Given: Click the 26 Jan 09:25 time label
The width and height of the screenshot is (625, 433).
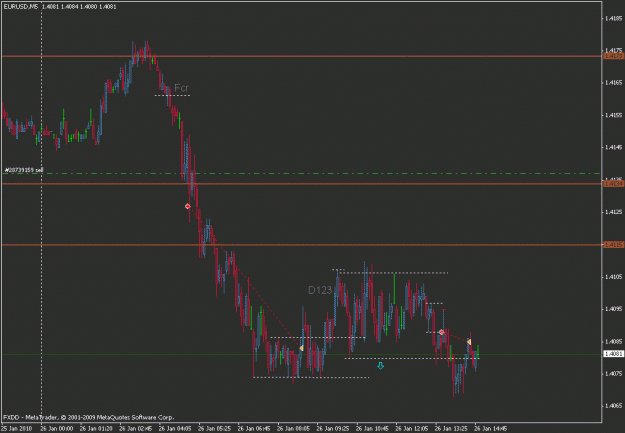Looking at the screenshot, I should pyautogui.click(x=333, y=429).
